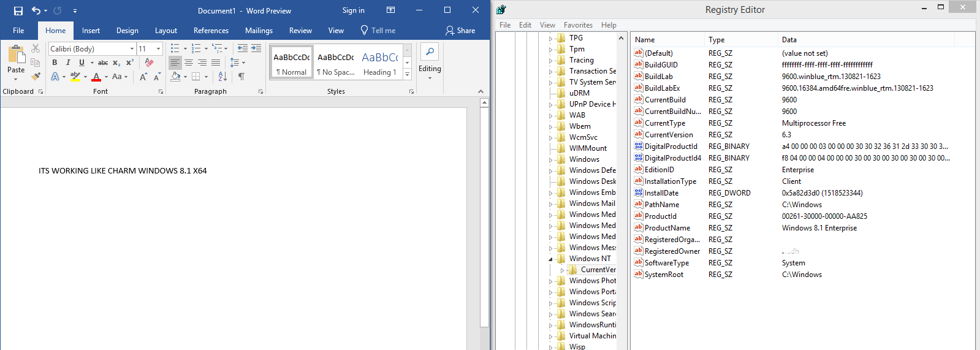Insert a bulleted list
Screen dimensions: 980x350
(175, 48)
